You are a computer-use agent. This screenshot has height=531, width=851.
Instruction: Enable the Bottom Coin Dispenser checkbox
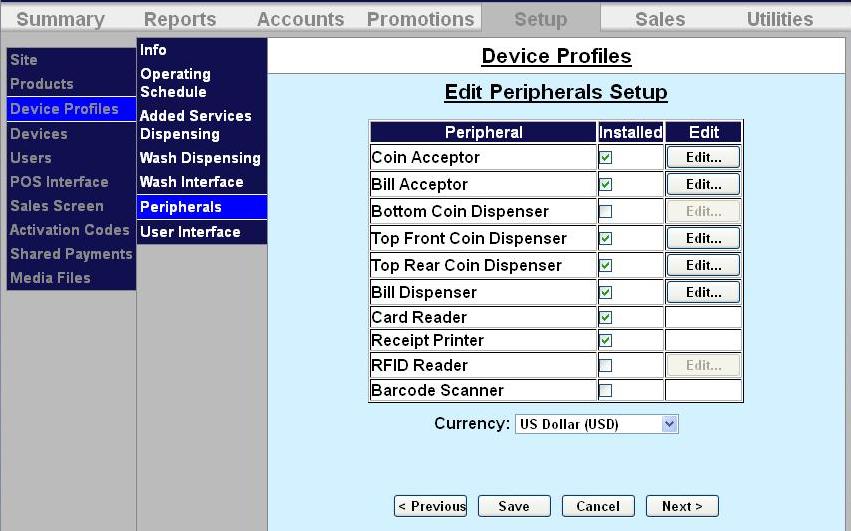[x=606, y=211]
